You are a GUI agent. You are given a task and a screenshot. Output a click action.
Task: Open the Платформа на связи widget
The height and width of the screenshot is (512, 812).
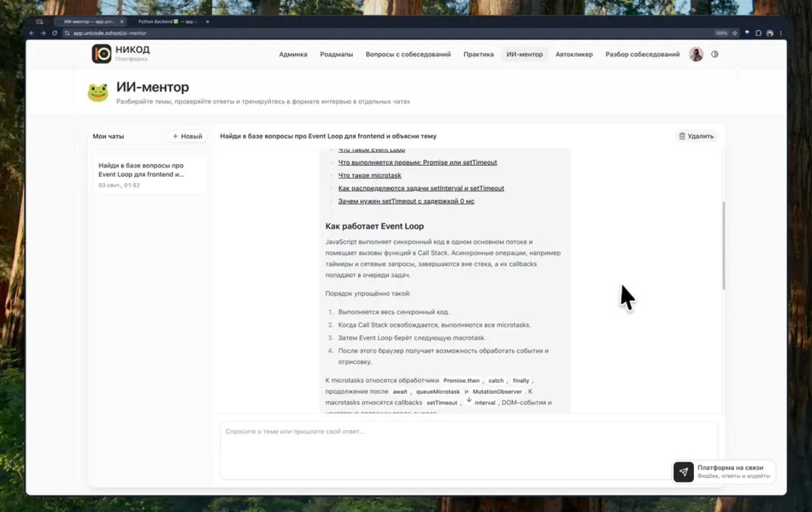(x=724, y=471)
